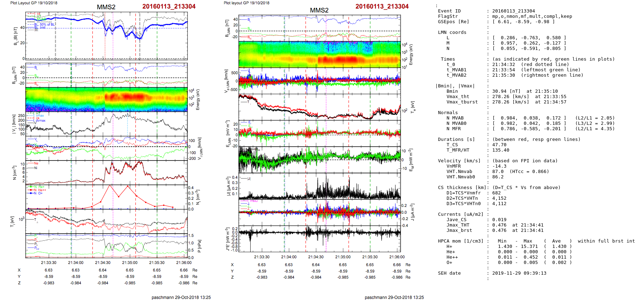Click the "O+" row label in HPCA table
644x300 pixels.
[449, 263]
